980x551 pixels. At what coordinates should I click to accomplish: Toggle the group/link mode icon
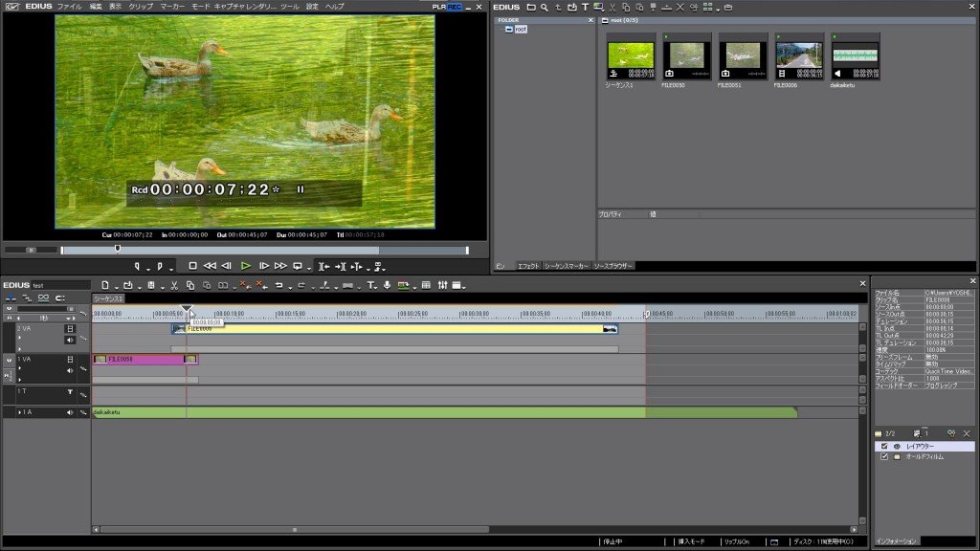[43, 298]
